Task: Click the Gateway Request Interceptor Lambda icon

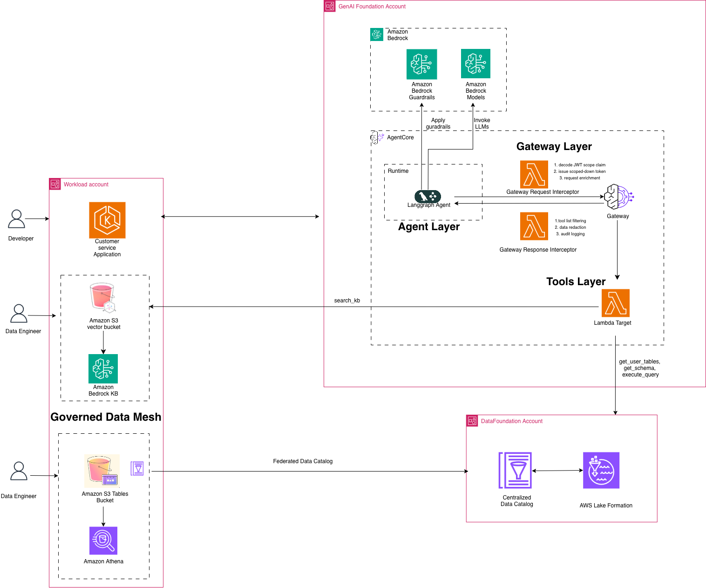Action: pos(534,174)
